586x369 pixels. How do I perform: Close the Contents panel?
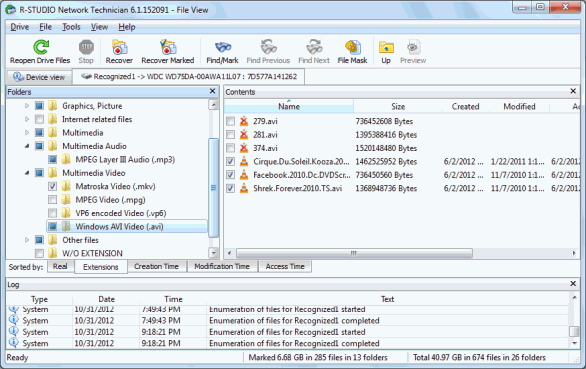[573, 91]
